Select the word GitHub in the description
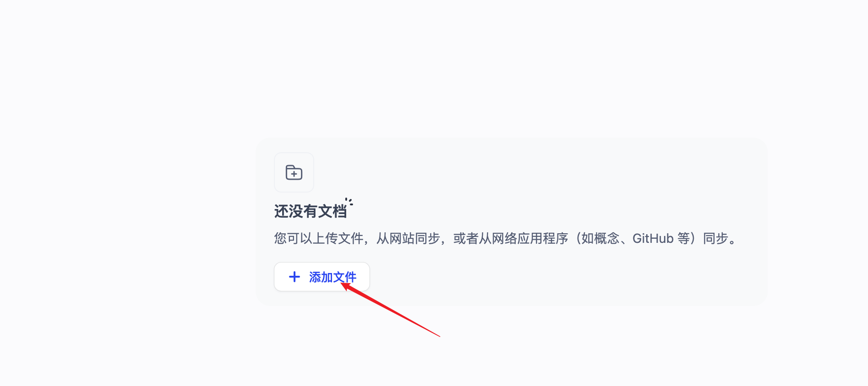 [653, 238]
